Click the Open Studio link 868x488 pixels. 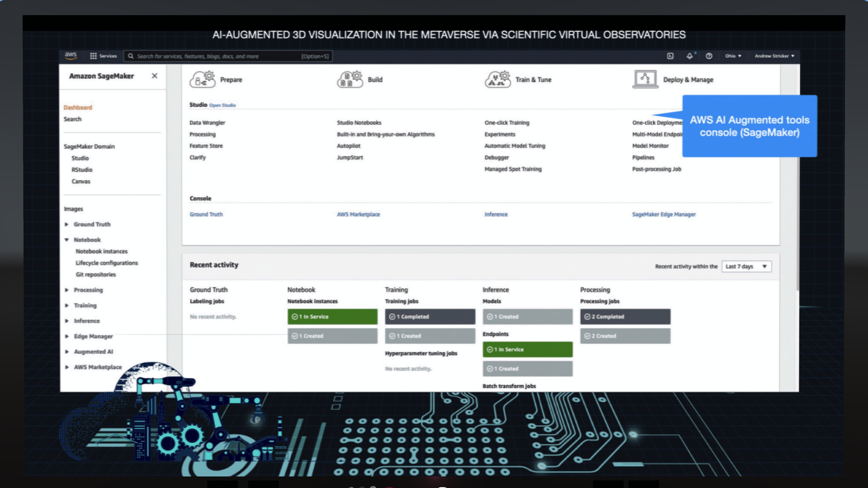point(222,105)
